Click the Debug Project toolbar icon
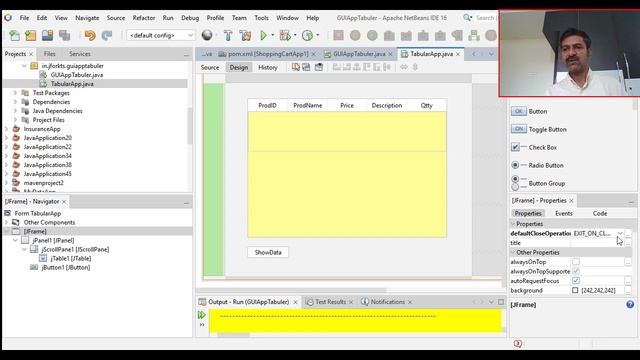 (285, 36)
